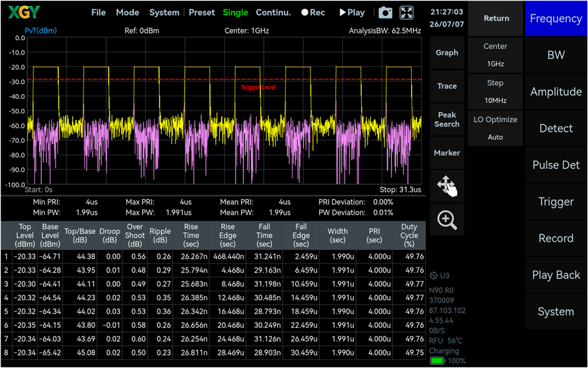Check the battery charging indicator
The width and height of the screenshot is (588, 368).
437,361
